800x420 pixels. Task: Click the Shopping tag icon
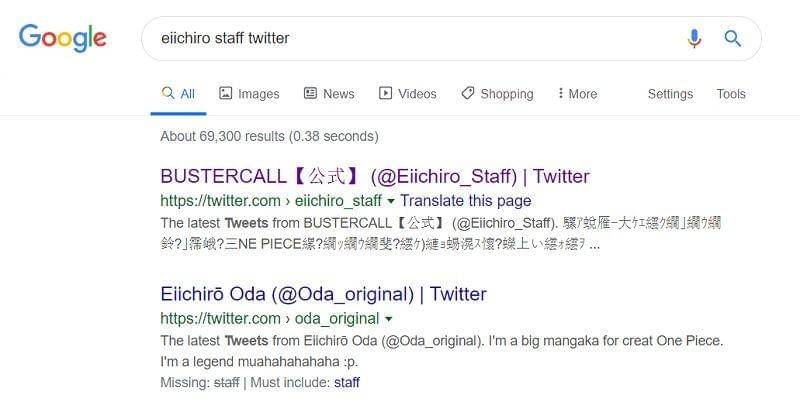tap(467, 93)
